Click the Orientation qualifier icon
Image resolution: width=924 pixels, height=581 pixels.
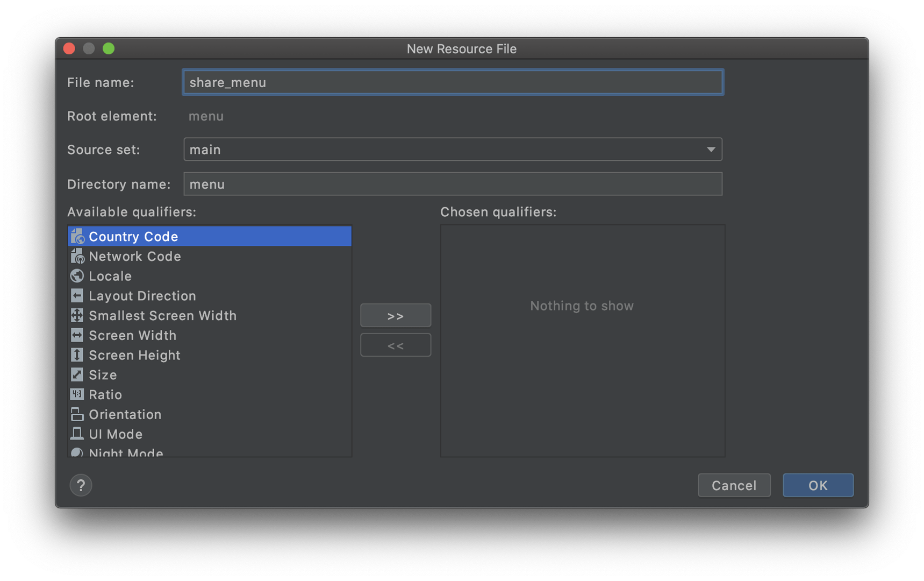click(x=77, y=414)
